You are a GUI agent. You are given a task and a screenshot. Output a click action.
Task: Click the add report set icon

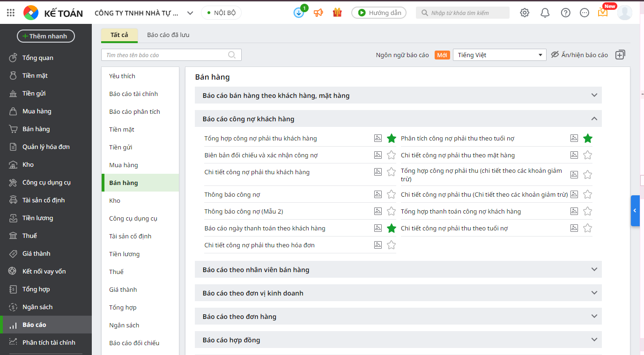620,55
